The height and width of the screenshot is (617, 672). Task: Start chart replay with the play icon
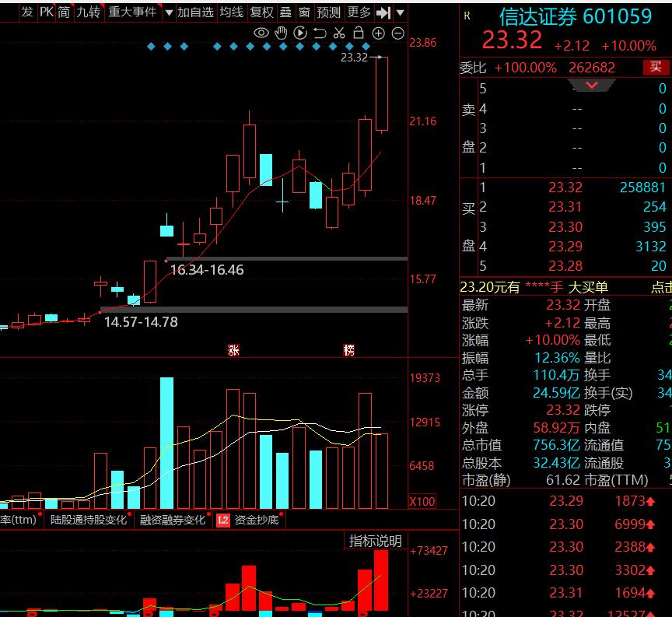[300, 33]
